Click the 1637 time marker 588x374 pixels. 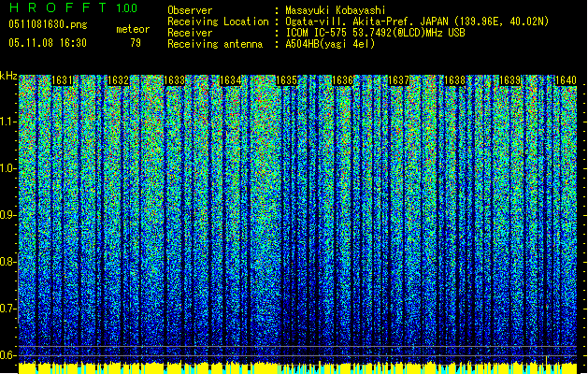pos(398,80)
